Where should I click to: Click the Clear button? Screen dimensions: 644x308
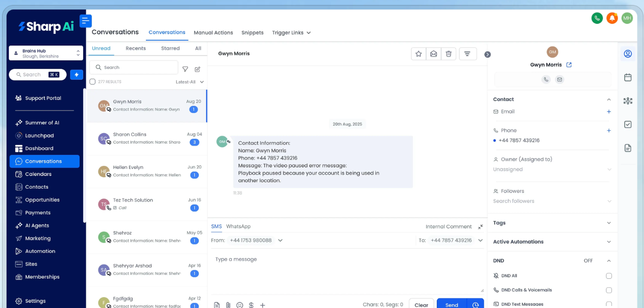tap(421, 305)
